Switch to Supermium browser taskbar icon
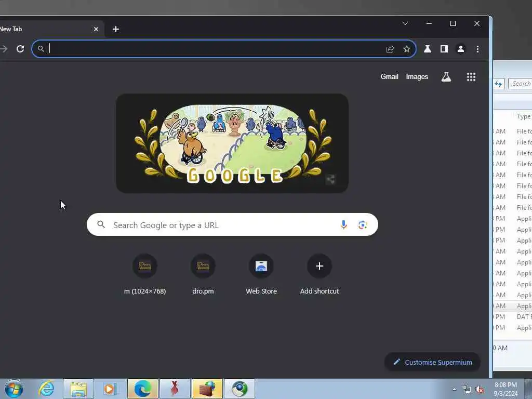The width and height of the screenshot is (532, 399). click(x=239, y=389)
